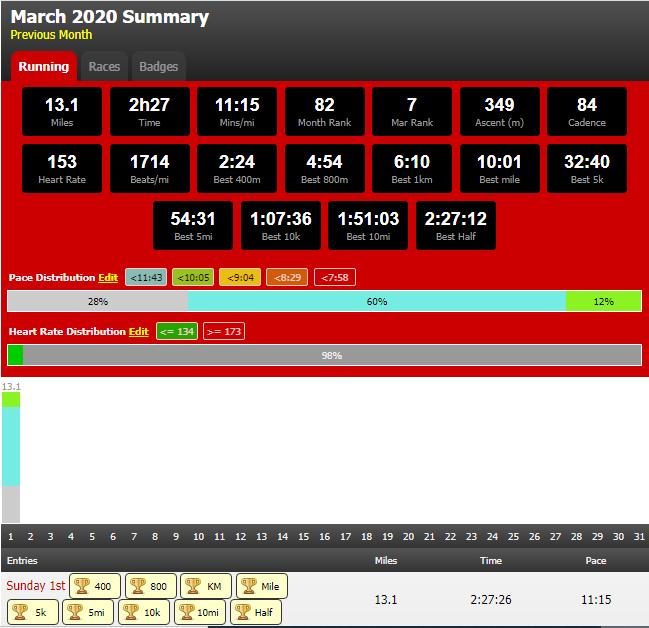Click the Best 5k tile
Image resolution: width=649 pixels, height=628 pixels.
click(x=587, y=168)
